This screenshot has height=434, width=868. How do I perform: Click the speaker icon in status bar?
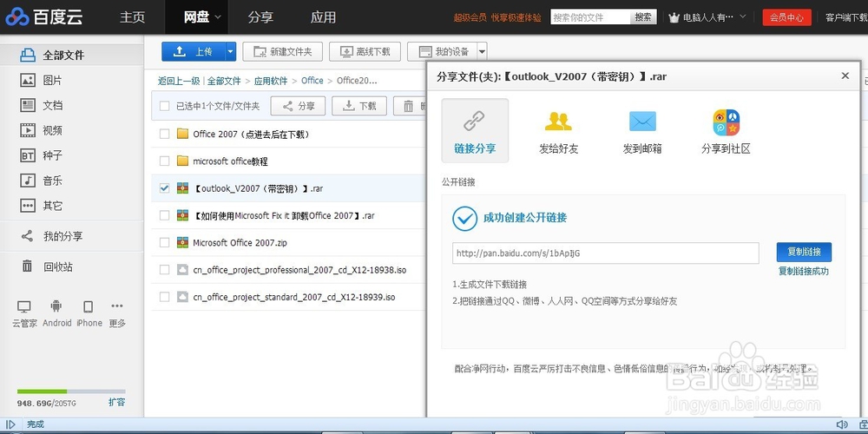pyautogui.click(x=841, y=424)
